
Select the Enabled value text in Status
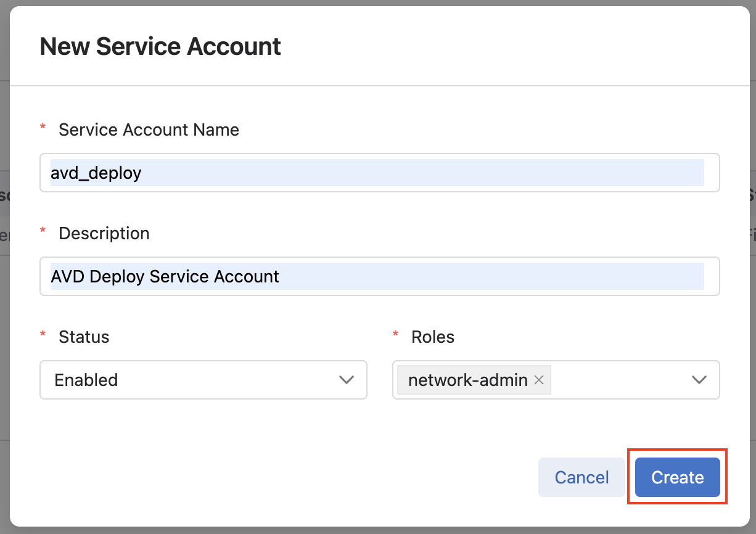click(x=86, y=380)
